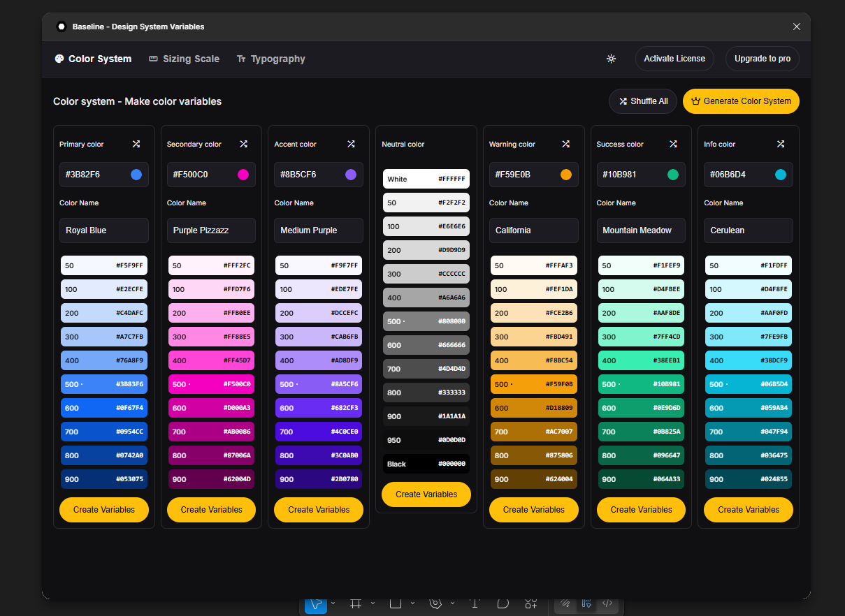This screenshot has height=616, width=845.
Task: Select the Frame tool in Figma toolbar
Action: [x=356, y=603]
